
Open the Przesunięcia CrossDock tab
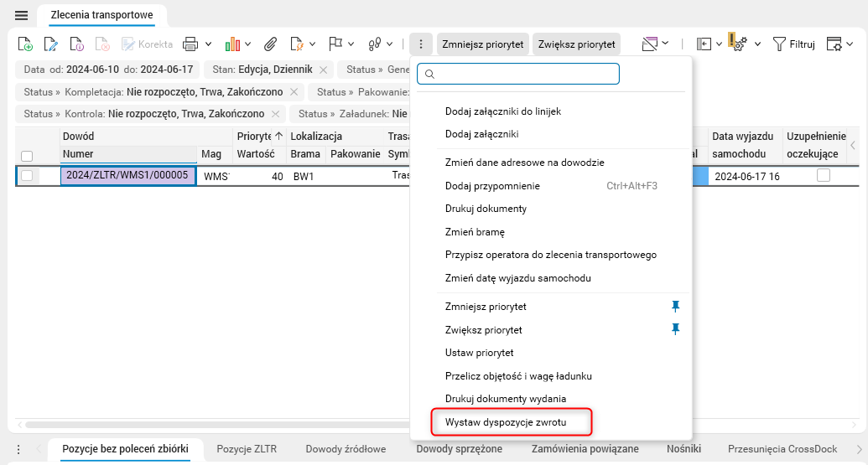782,449
